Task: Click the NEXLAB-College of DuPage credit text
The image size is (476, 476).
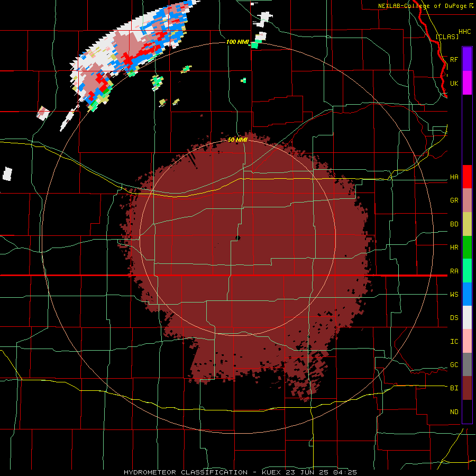Action: [425, 6]
